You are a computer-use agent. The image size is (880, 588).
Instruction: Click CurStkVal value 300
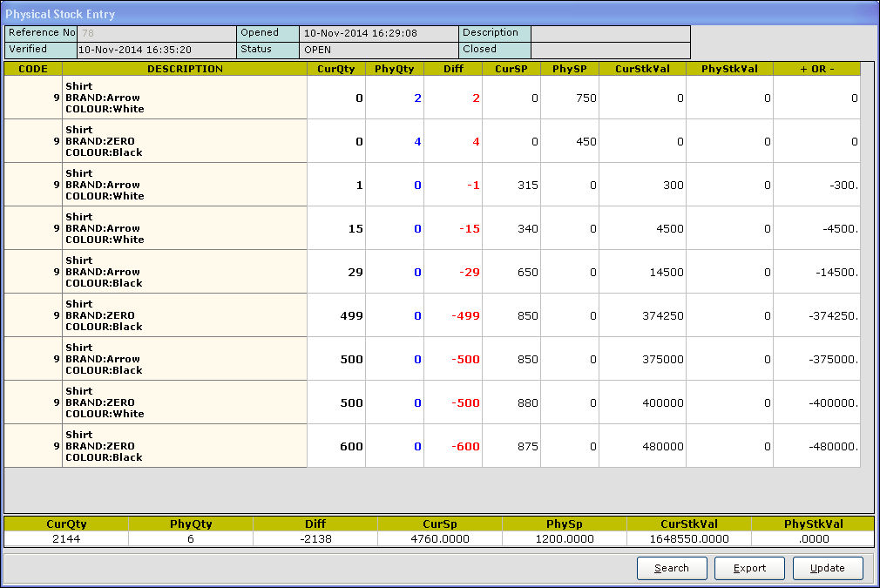pos(643,186)
